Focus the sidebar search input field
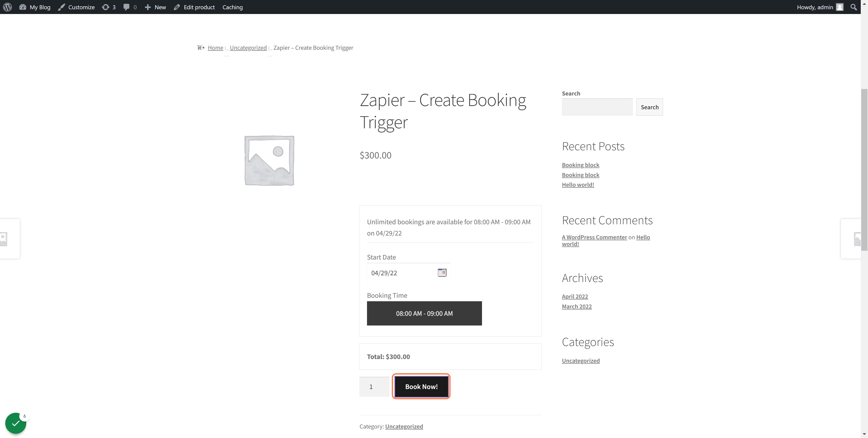 coord(597,107)
